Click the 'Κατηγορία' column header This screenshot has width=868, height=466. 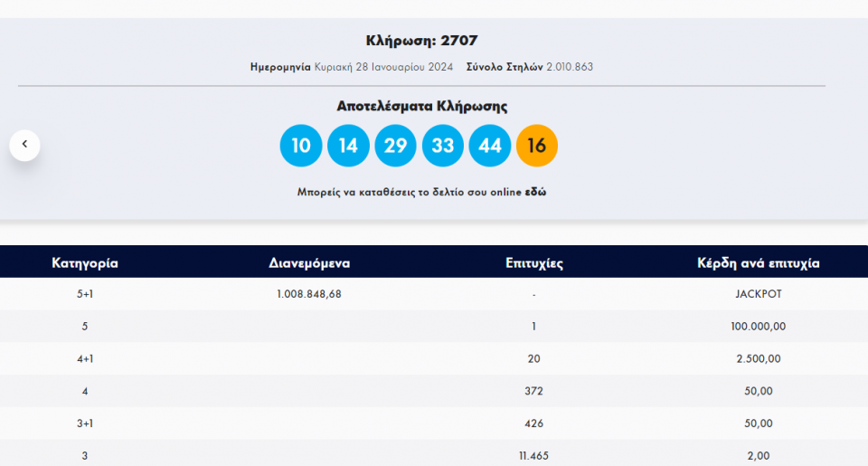[x=85, y=263]
